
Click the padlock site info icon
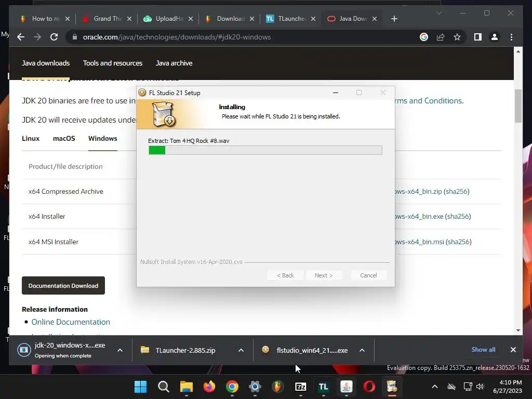[x=75, y=37]
